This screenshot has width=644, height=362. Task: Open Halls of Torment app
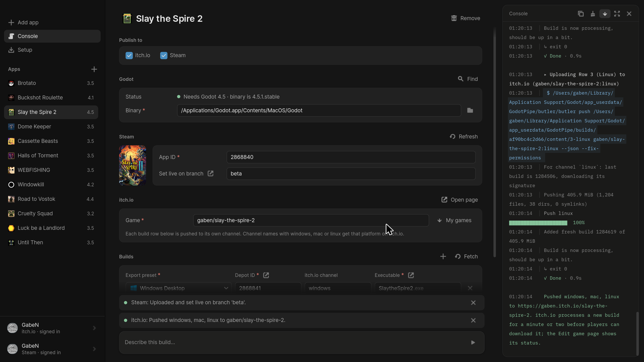(x=51, y=156)
